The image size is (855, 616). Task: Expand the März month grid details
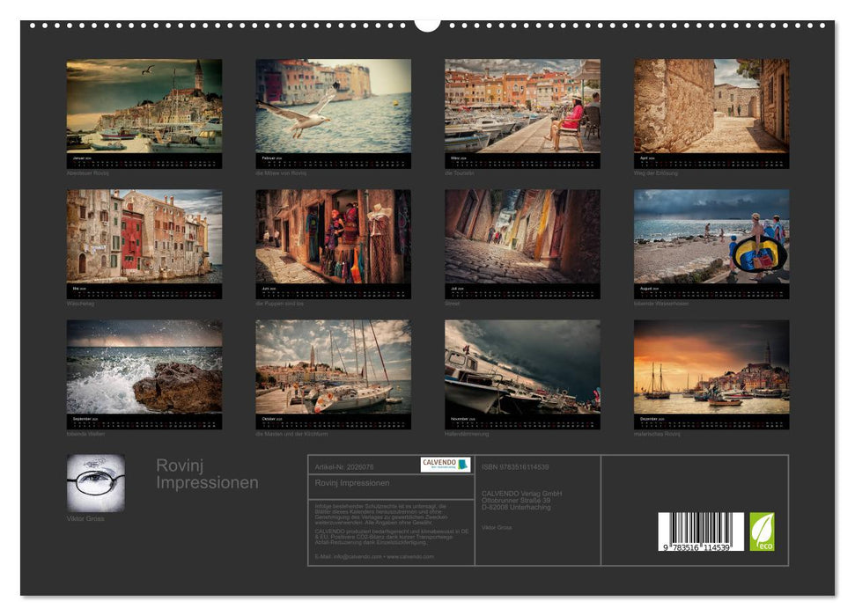[520, 161]
